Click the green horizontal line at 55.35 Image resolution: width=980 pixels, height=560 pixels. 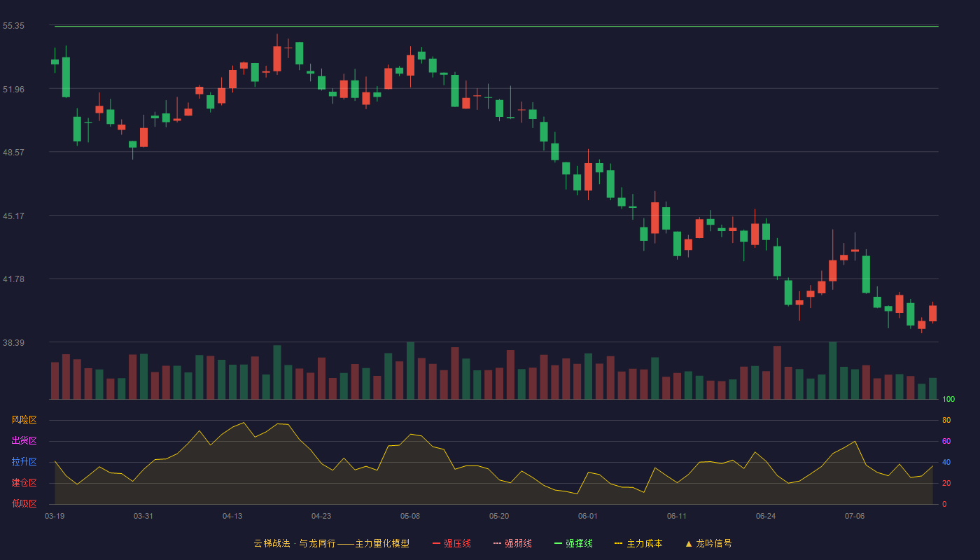click(496, 27)
